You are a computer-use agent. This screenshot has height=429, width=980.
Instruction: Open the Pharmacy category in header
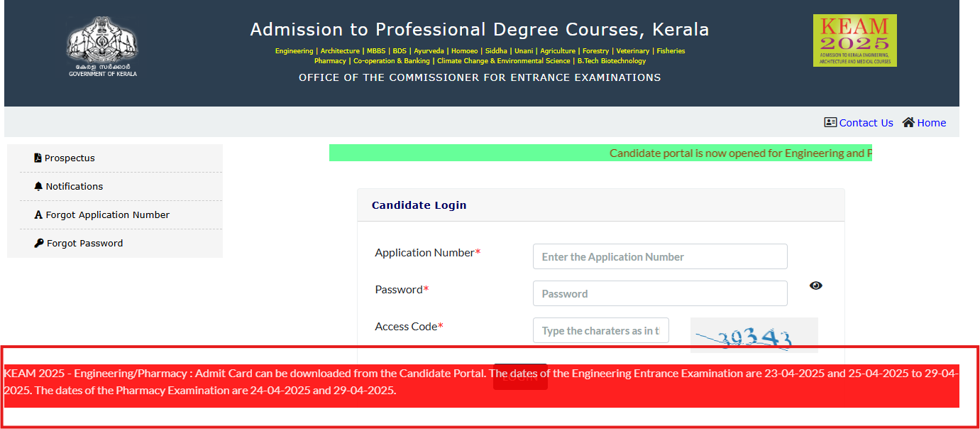pos(330,60)
